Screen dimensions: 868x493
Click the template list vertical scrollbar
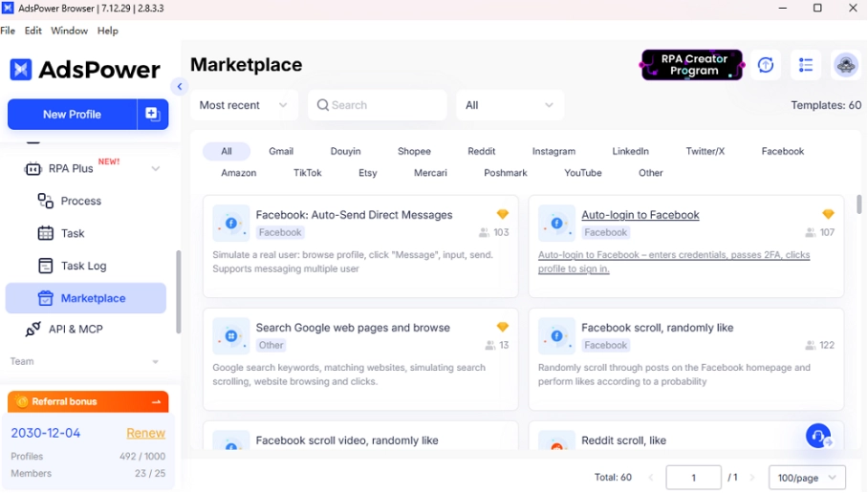pyautogui.click(x=858, y=204)
